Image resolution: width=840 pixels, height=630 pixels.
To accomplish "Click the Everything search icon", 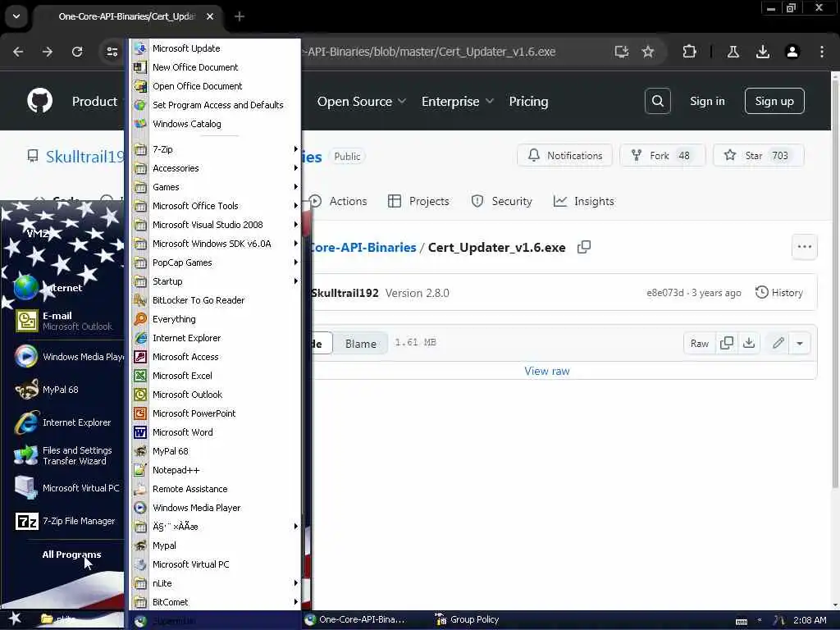I will tap(140, 319).
